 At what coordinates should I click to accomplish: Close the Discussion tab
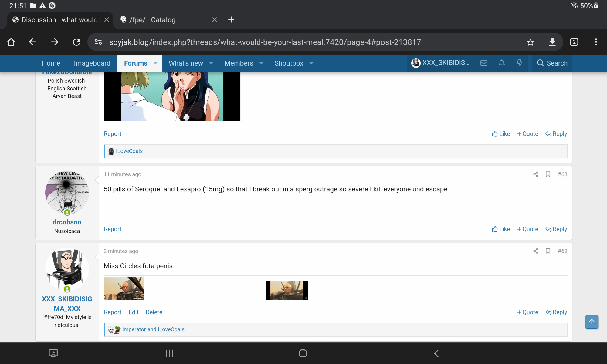(107, 20)
